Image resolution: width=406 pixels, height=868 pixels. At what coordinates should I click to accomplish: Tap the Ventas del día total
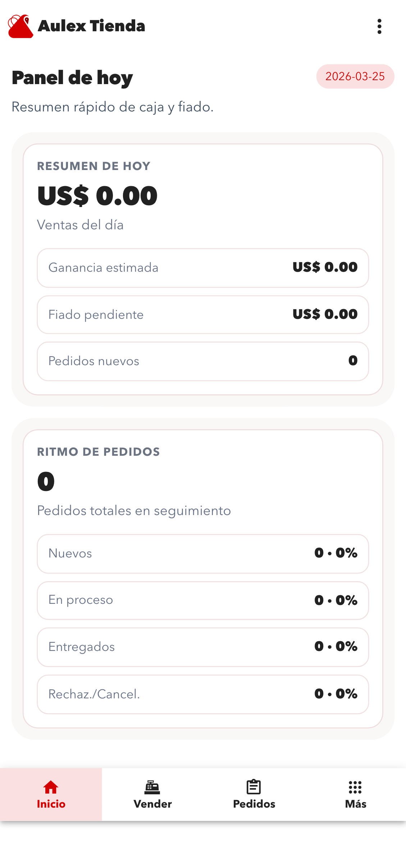coord(97,196)
